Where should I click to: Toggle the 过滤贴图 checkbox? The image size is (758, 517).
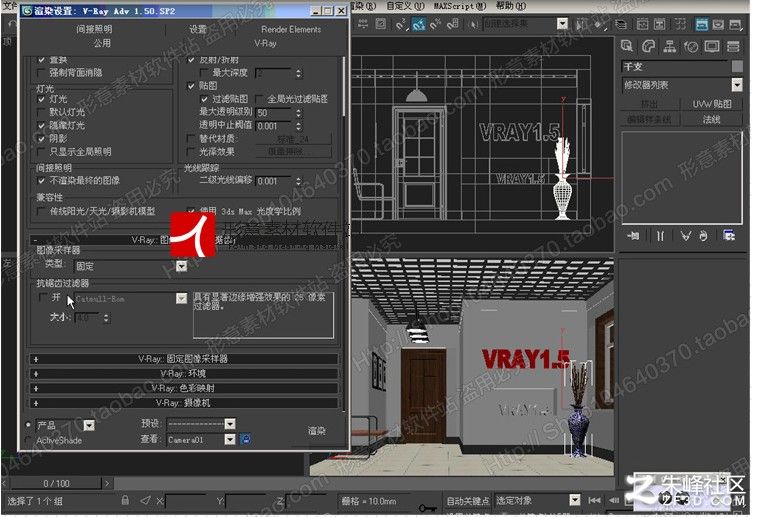tap(204, 99)
